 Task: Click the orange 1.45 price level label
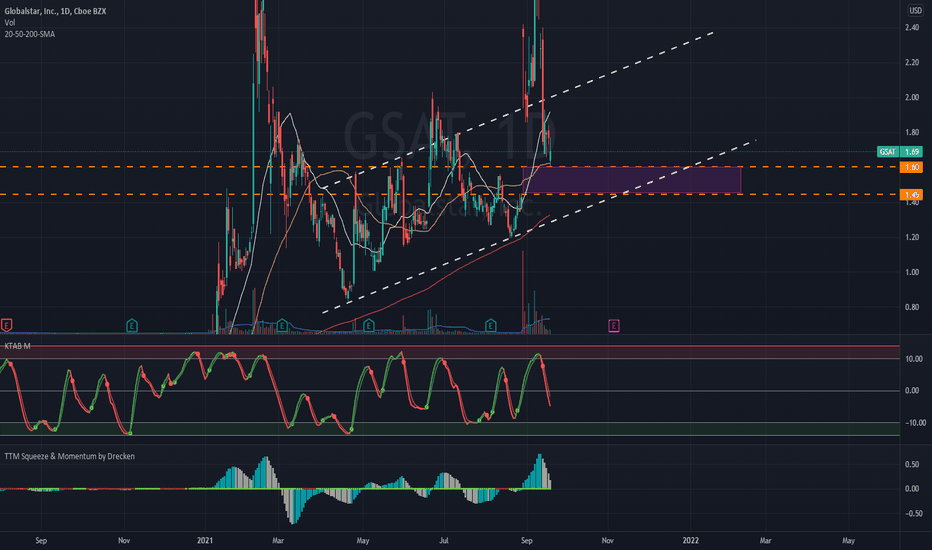click(912, 194)
